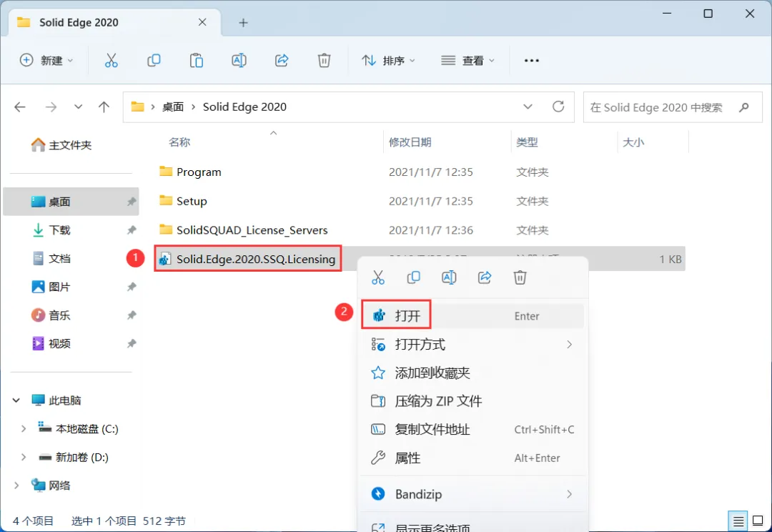Collapse the 此电脑 tree node

pyautogui.click(x=16, y=400)
